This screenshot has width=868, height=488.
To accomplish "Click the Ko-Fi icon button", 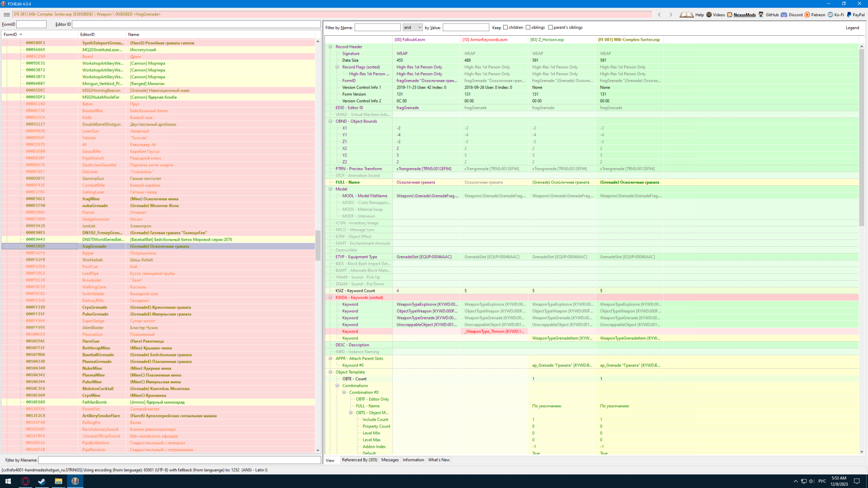I will pyautogui.click(x=830, y=14).
